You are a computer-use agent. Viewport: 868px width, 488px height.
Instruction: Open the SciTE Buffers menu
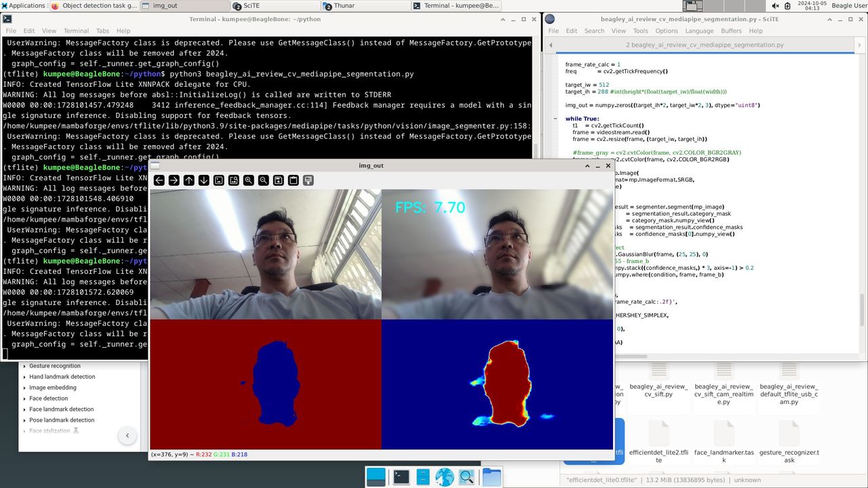[731, 30]
